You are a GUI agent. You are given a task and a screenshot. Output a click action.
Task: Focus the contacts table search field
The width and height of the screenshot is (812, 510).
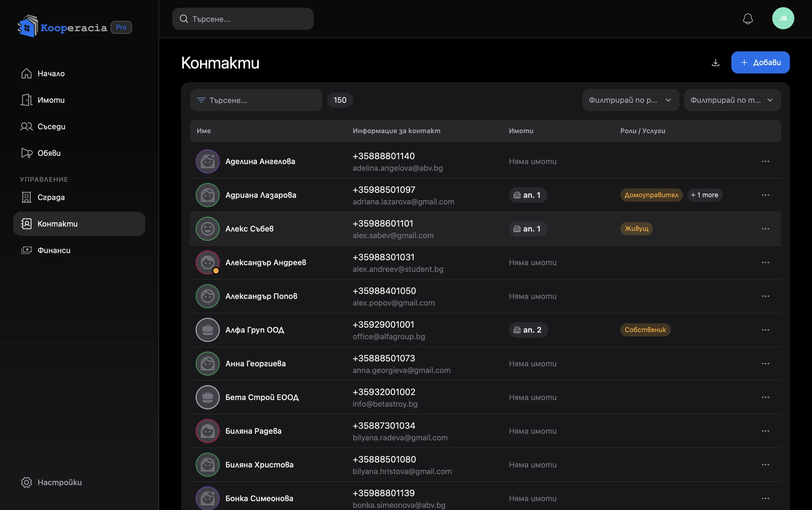256,100
